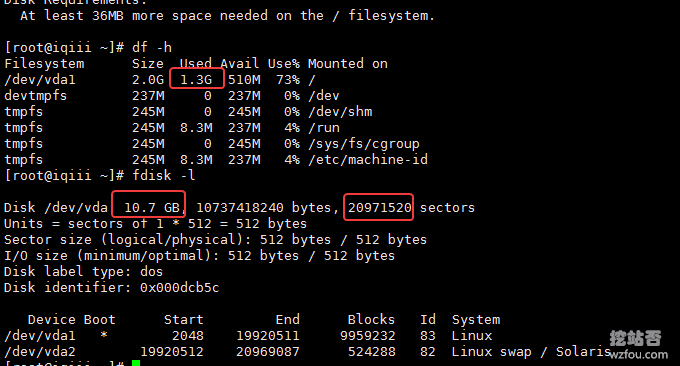Click the 'Blocks' column header in fdisk table
This screenshot has width=680, height=366.
(x=371, y=320)
